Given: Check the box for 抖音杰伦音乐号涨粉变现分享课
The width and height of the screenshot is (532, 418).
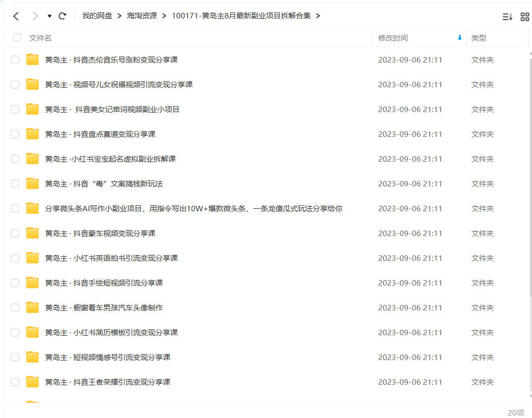Looking at the screenshot, I should tap(15, 60).
